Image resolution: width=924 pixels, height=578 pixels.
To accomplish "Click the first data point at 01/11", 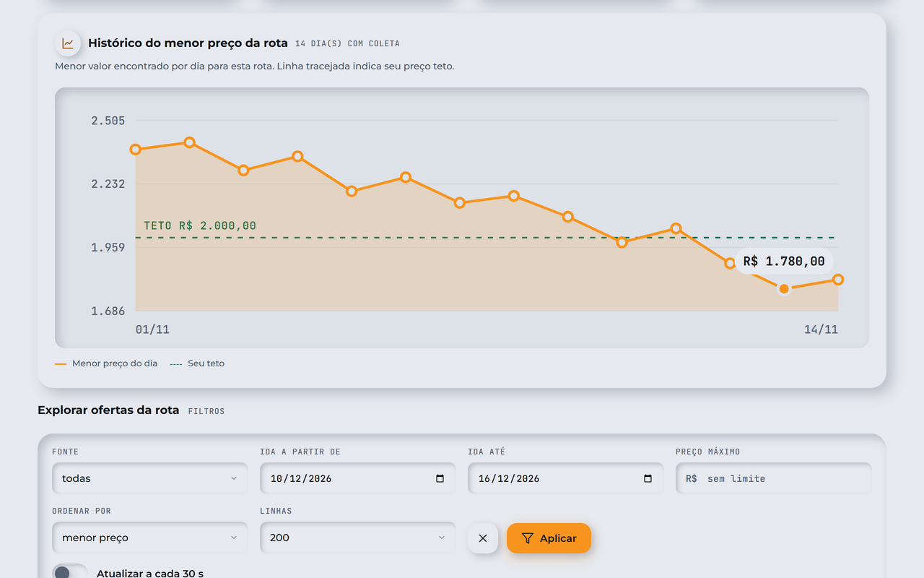I will coord(136,150).
